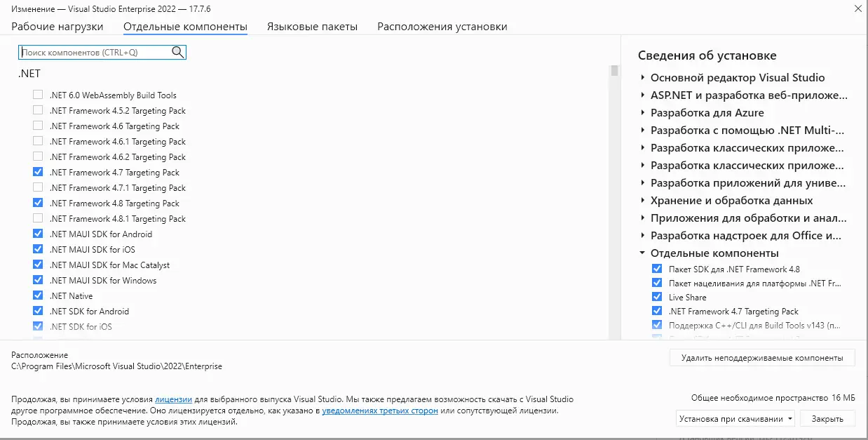Select the Отдельные компоненты tab
The height and width of the screenshot is (440, 868).
pyautogui.click(x=185, y=27)
